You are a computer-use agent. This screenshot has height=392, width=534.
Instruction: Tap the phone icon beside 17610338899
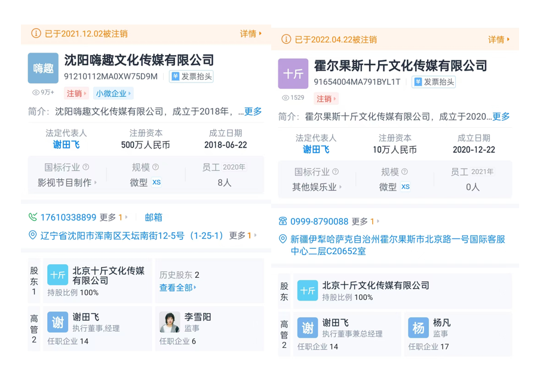pyautogui.click(x=33, y=217)
